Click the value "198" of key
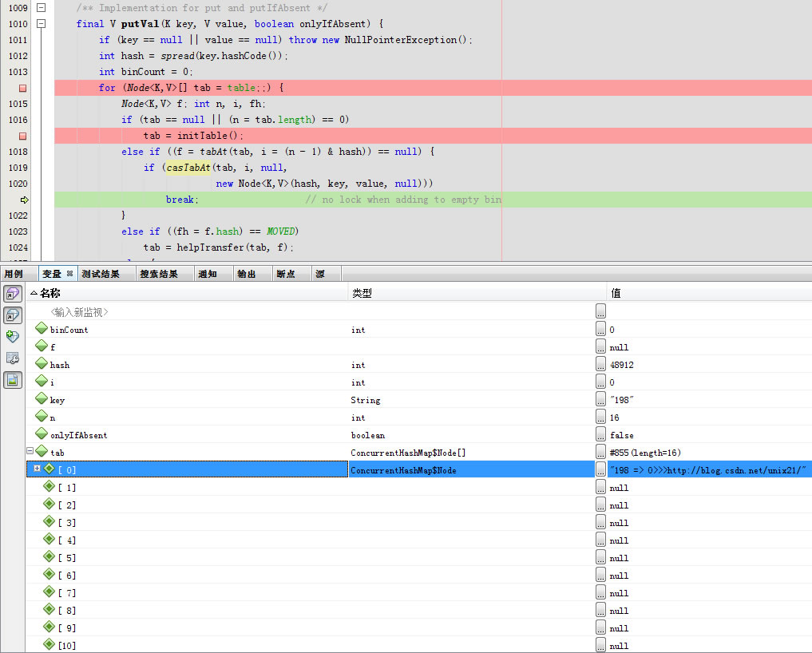Viewport: 812px width, 653px height. [x=621, y=400]
